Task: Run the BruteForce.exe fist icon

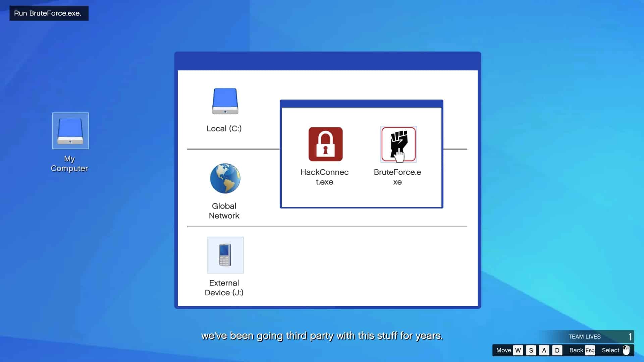Action: click(x=398, y=144)
